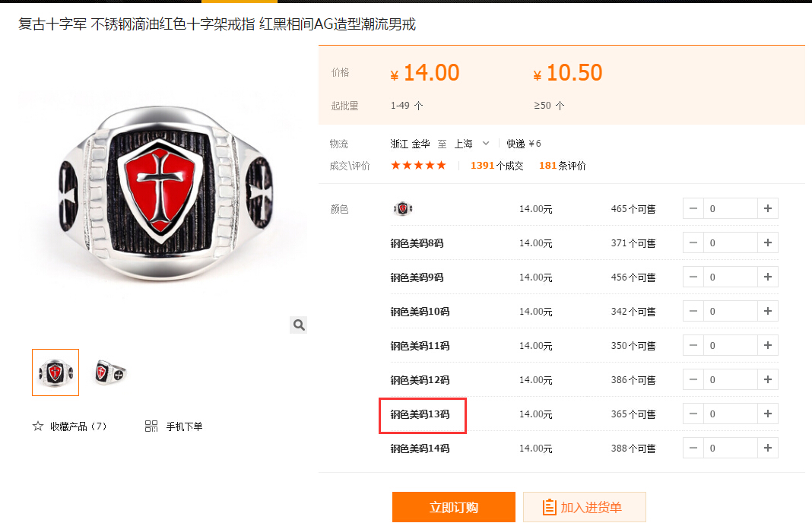Viewport: 812px width, 523px height.
Task: Click plus button on the color swatch row
Action: click(767, 209)
